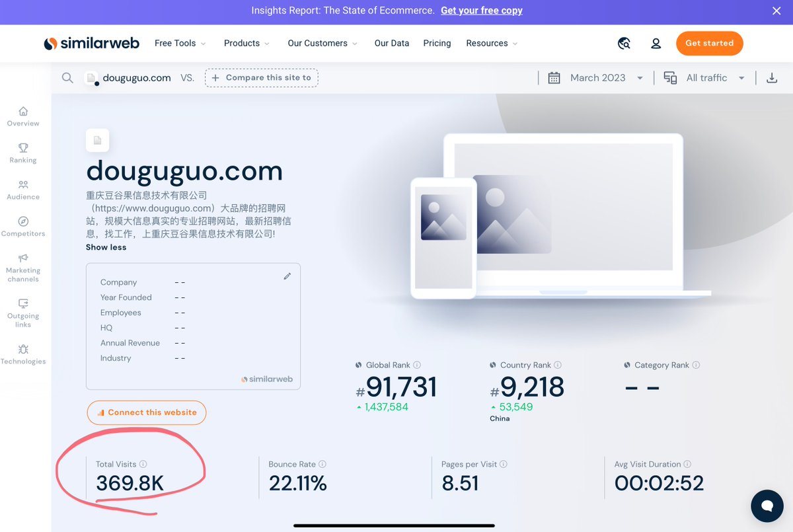Click the globe search icon in header
Viewport: 793px width, 532px height.
pyautogui.click(x=624, y=44)
